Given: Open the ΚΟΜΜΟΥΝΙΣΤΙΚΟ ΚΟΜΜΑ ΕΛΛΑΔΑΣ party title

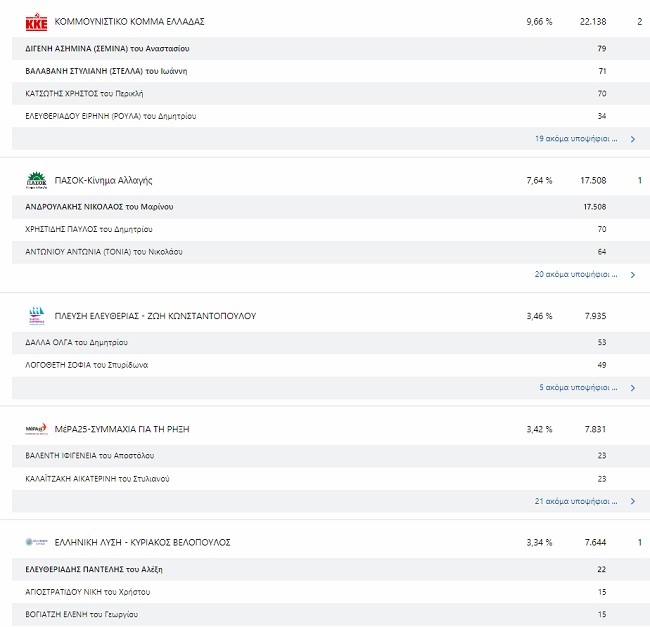Looking at the screenshot, I should tap(131, 21).
